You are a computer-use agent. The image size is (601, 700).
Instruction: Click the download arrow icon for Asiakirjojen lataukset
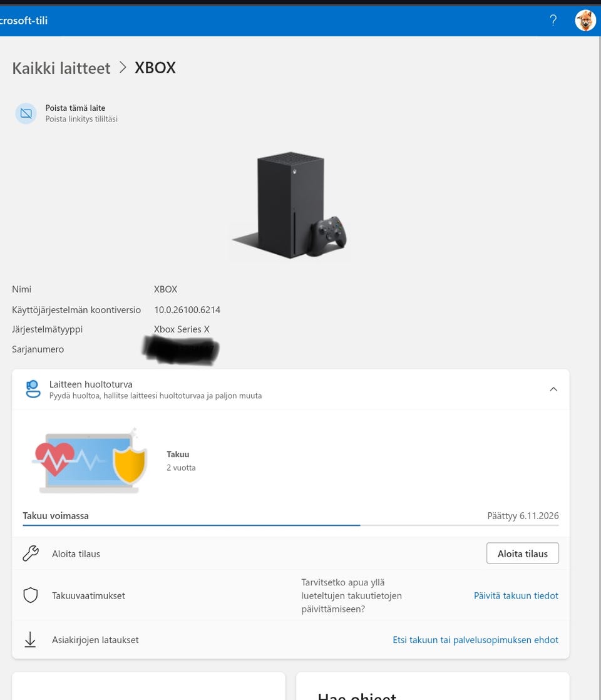(30, 639)
